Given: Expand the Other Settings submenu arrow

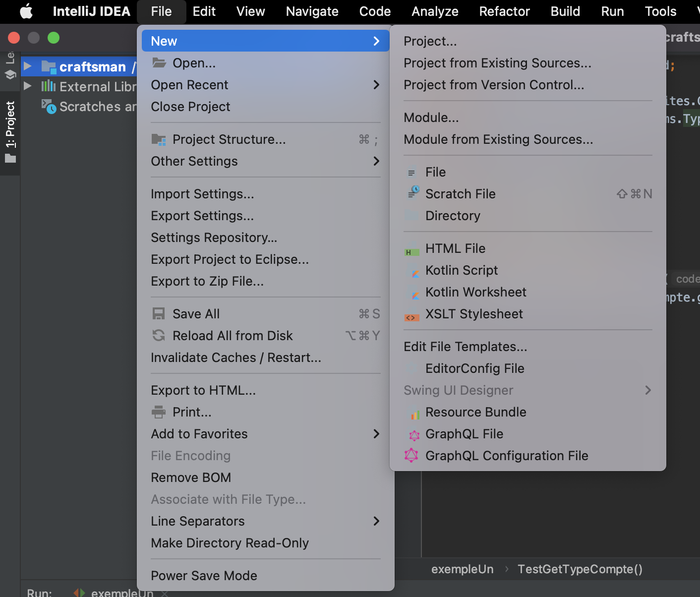Looking at the screenshot, I should point(376,161).
